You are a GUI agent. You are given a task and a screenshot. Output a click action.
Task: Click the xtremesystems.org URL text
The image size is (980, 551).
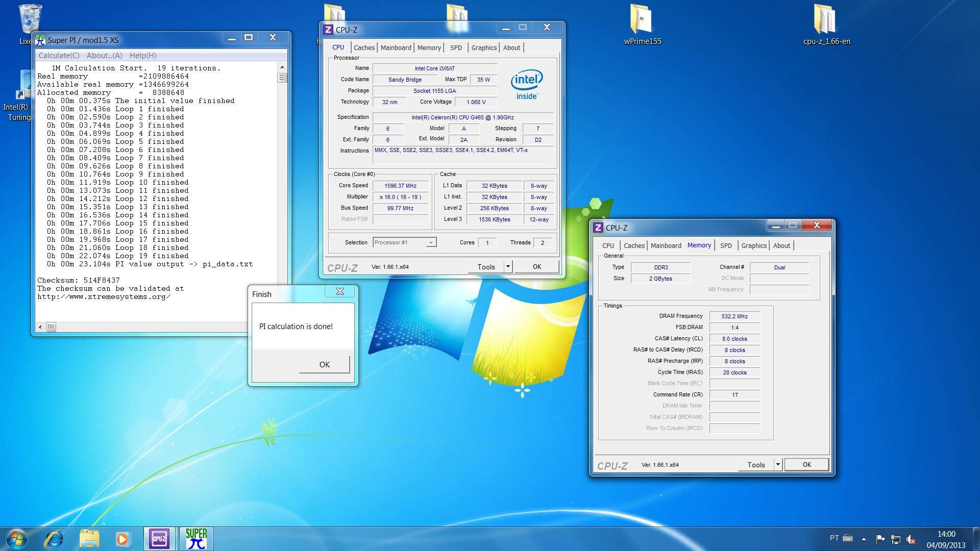coord(104,296)
